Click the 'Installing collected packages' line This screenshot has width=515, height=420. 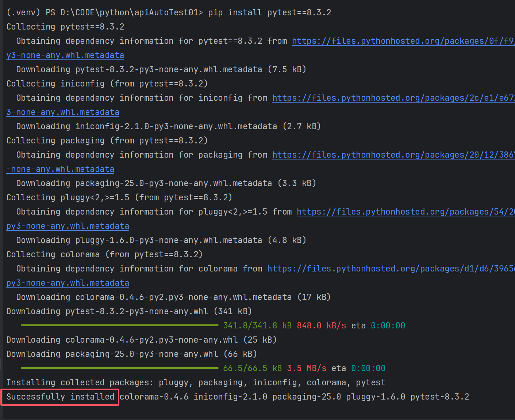[x=196, y=382]
